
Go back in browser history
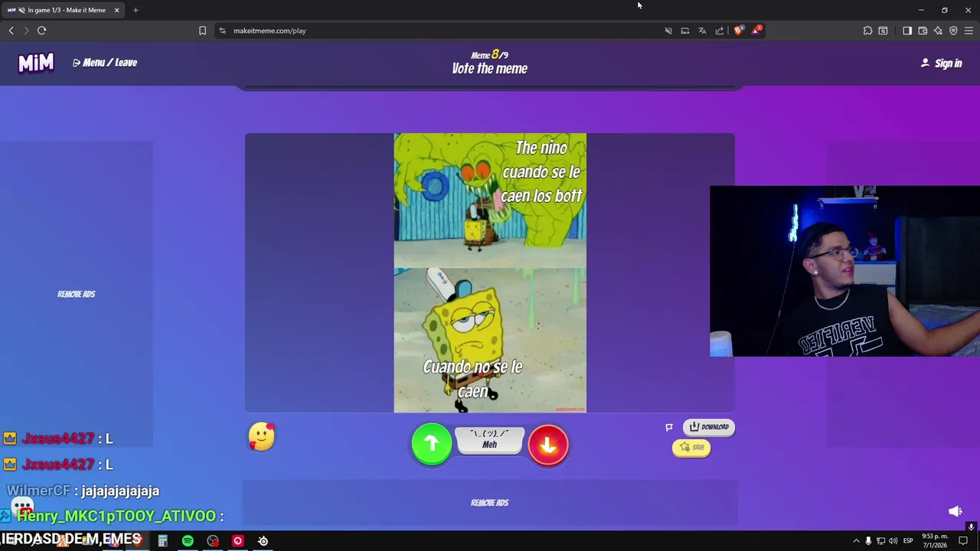tap(11, 31)
